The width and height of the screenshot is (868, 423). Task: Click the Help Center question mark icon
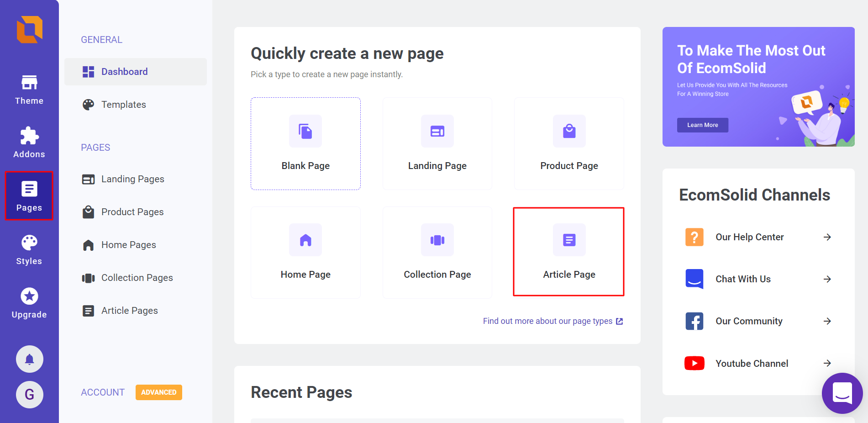(694, 237)
